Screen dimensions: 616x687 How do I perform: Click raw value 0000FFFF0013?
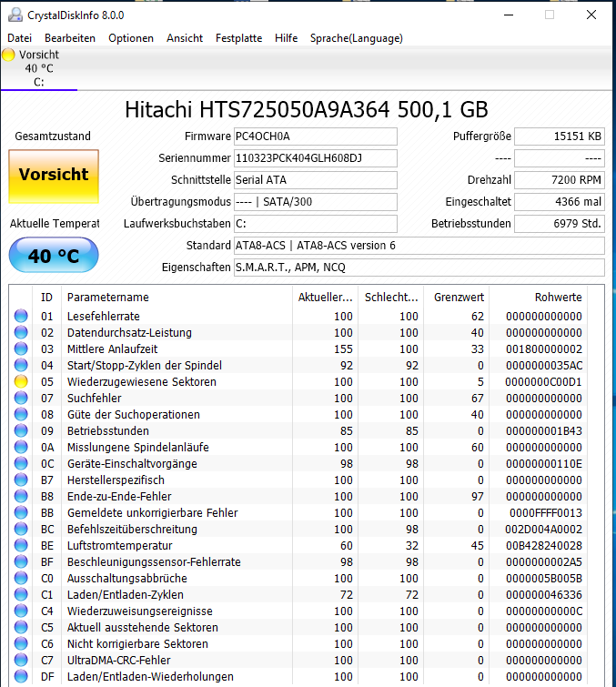[545, 512]
